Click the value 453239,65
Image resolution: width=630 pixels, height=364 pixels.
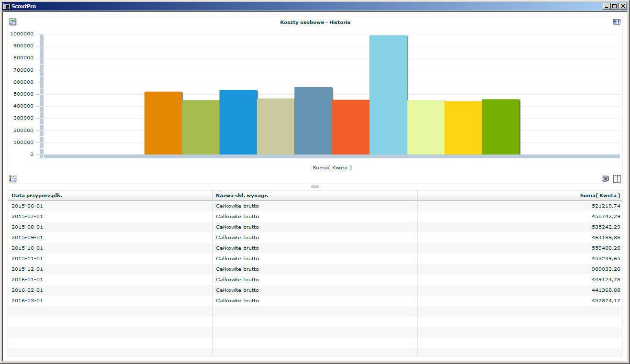(x=606, y=258)
